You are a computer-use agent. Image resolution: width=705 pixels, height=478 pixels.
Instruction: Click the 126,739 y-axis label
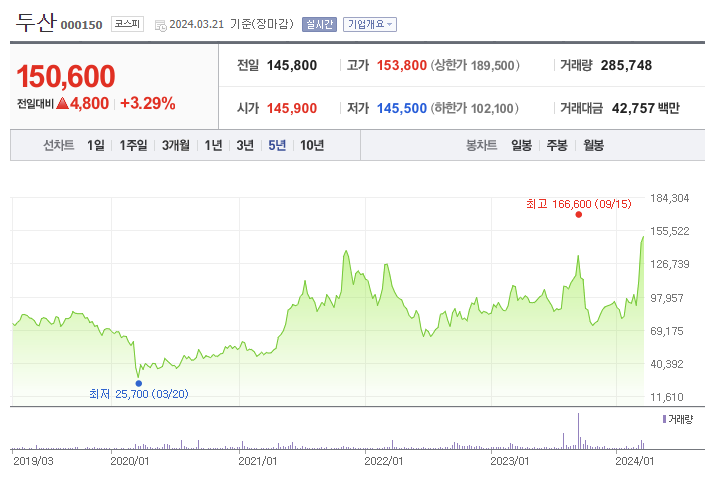point(669,264)
